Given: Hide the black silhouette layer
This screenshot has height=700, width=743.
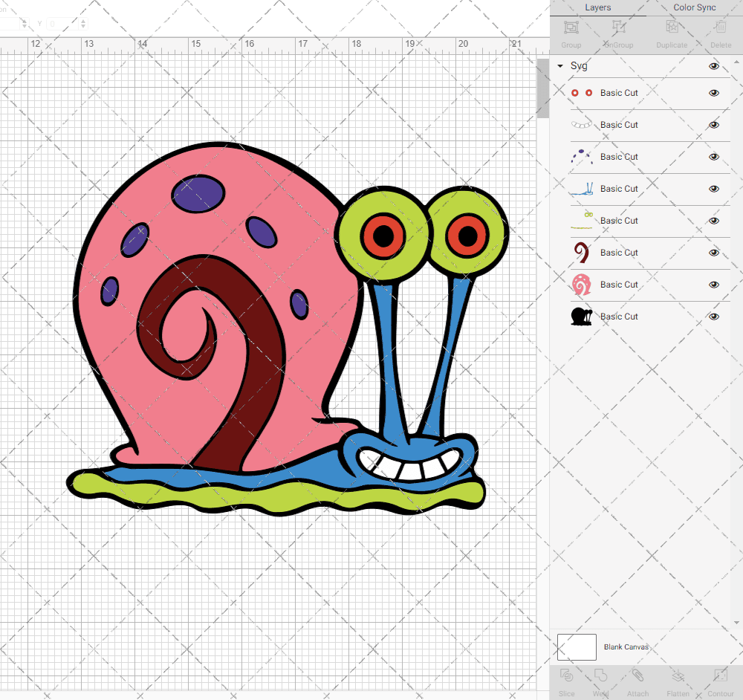Looking at the screenshot, I should pos(713,317).
